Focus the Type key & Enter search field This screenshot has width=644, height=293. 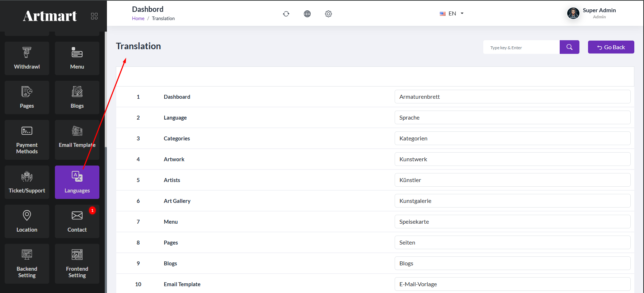click(521, 47)
